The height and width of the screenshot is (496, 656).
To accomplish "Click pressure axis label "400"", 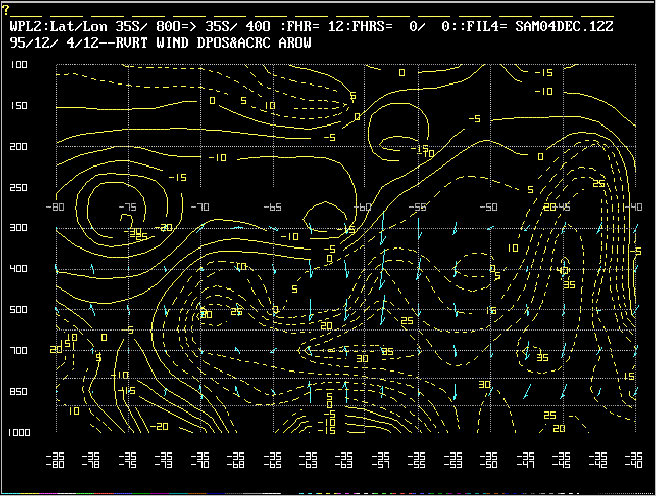I will tap(18, 268).
